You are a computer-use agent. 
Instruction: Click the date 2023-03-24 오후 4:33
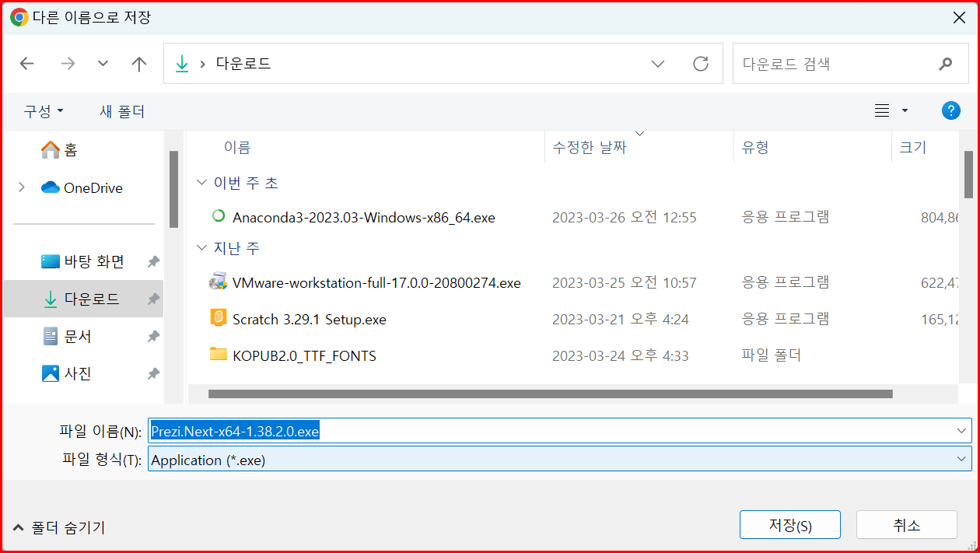tap(620, 355)
